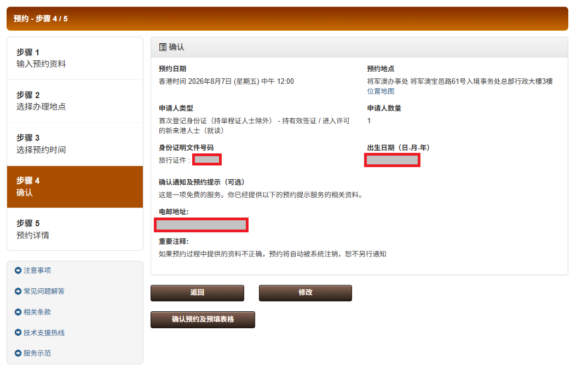The image size is (588, 383).
Task: Go to 步骤 3 选择预约时间
Action: point(75,144)
